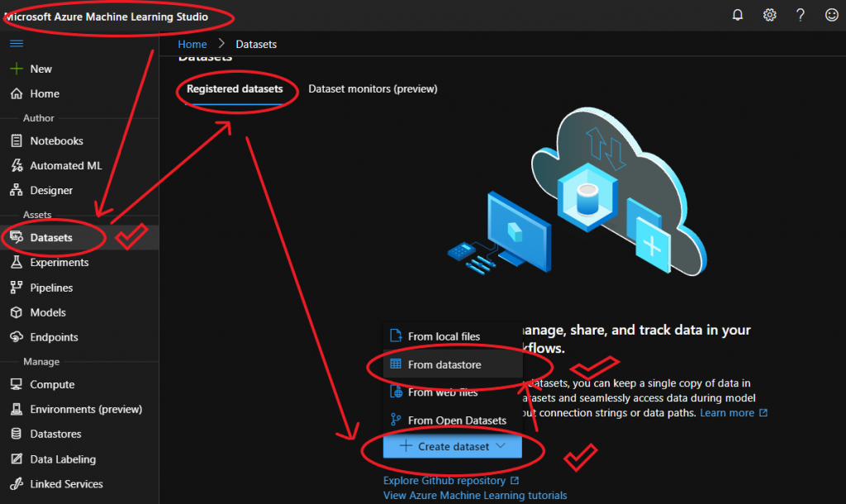Send feedback via smiley icon
This screenshot has width=846, height=504.
[x=832, y=15]
